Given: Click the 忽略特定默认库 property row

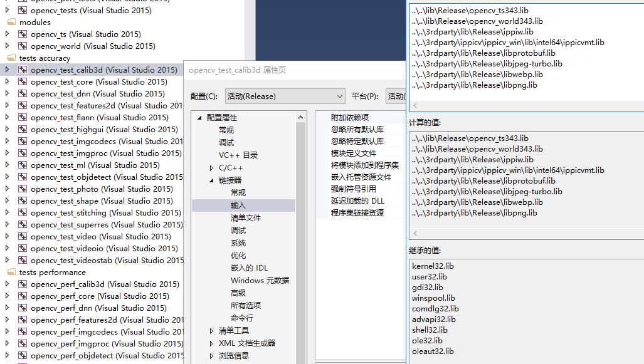Looking at the screenshot, I should (x=361, y=141).
